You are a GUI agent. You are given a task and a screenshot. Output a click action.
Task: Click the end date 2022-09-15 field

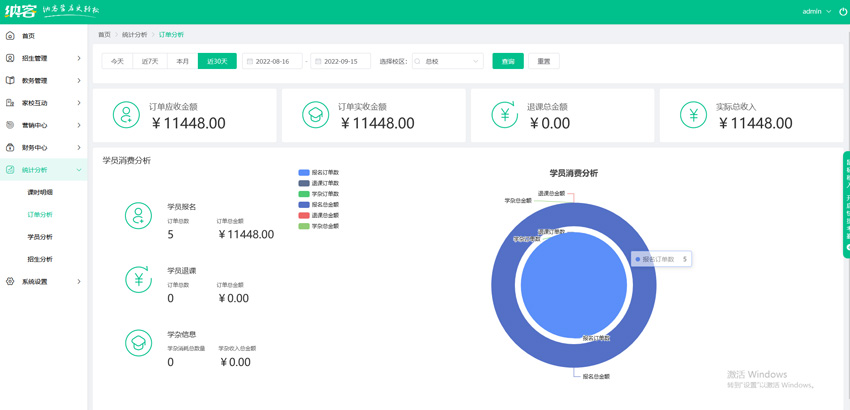pos(340,61)
